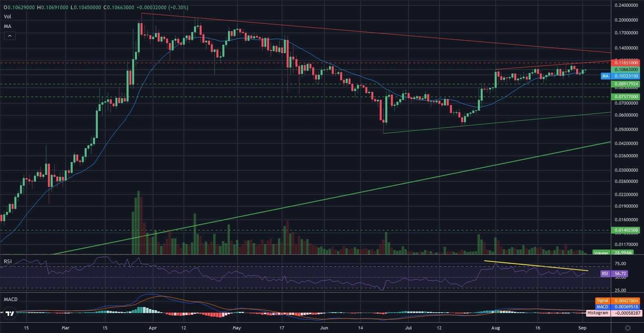Screen dimensions: 644x333
Task: Click the blue MACD 0.00369518 tag
Action: 617,307
